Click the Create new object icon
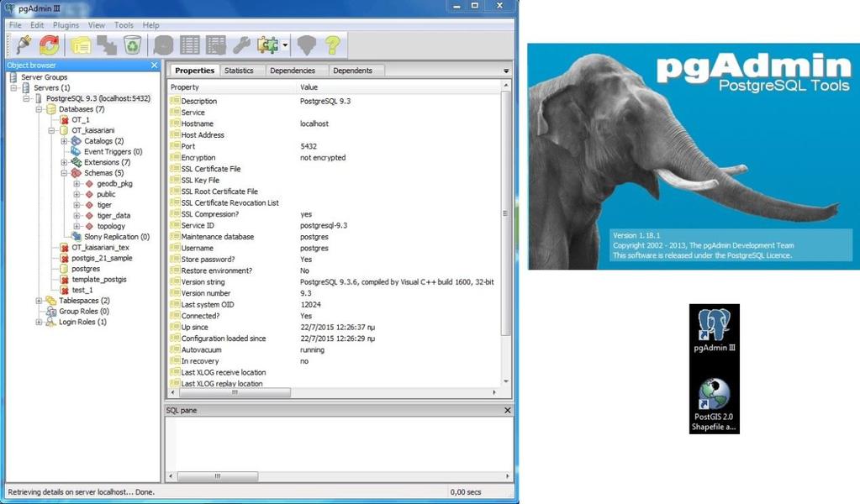Screen dimensions: 860x504 107,45
